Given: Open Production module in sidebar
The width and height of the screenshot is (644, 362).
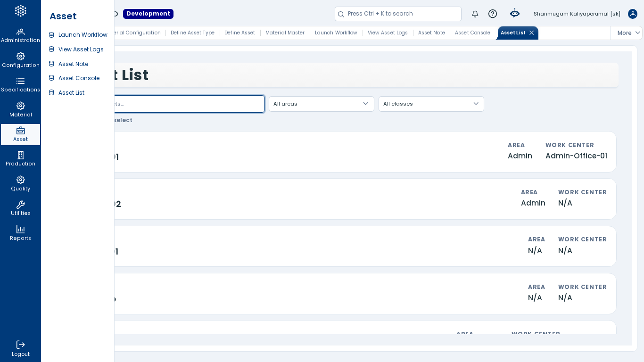Looking at the screenshot, I should click(20, 159).
